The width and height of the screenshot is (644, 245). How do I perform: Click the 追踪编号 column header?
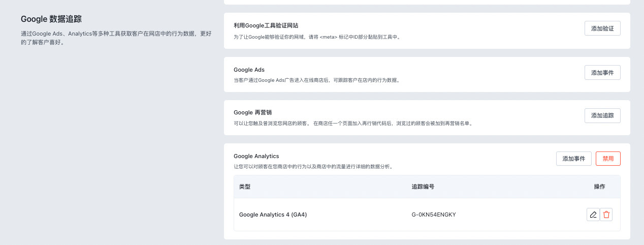[x=423, y=187]
